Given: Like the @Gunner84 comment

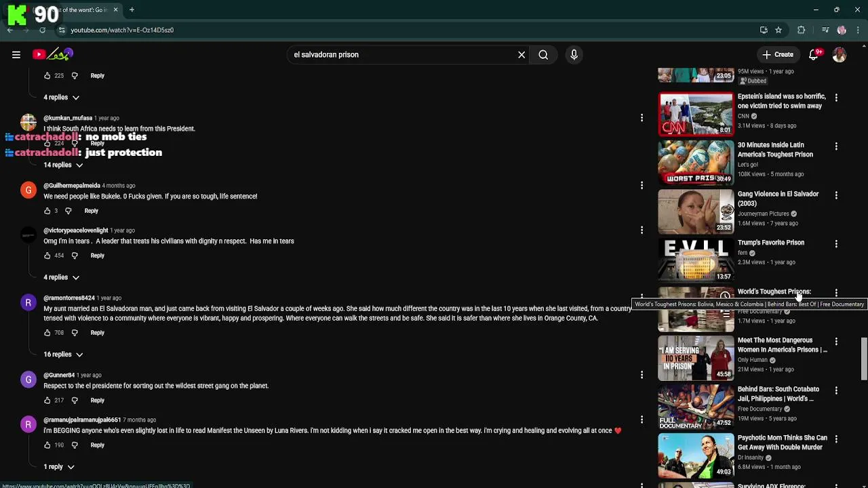Looking at the screenshot, I should [x=47, y=401].
